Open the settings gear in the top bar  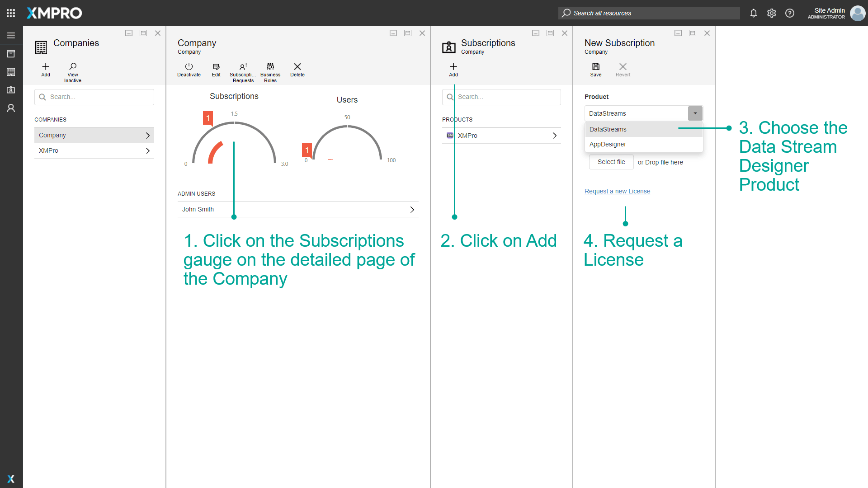point(771,13)
